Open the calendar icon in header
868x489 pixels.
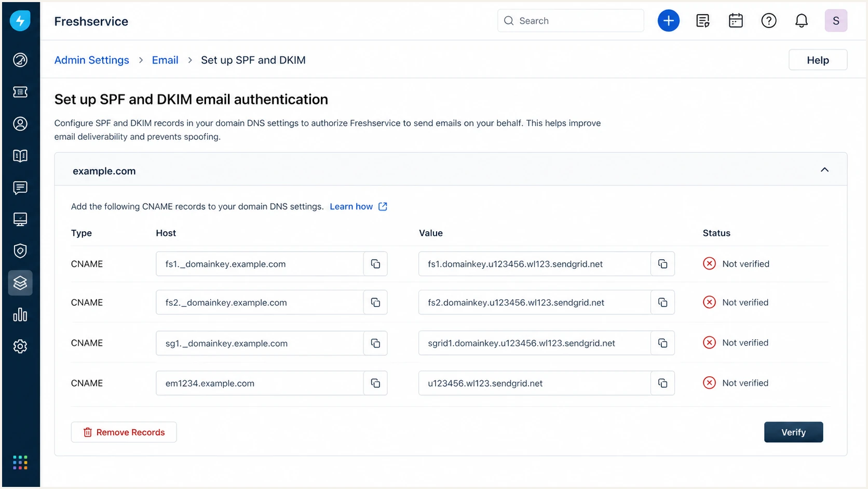[736, 21]
